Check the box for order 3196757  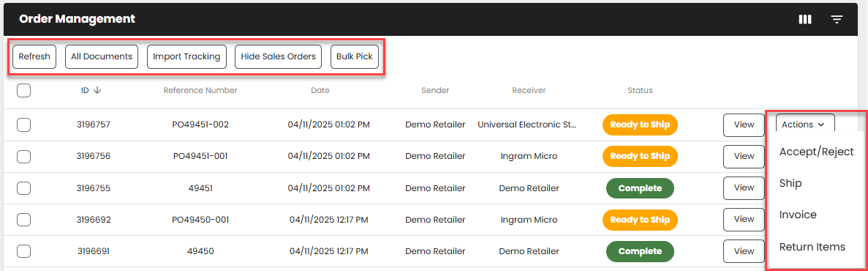[24, 125]
